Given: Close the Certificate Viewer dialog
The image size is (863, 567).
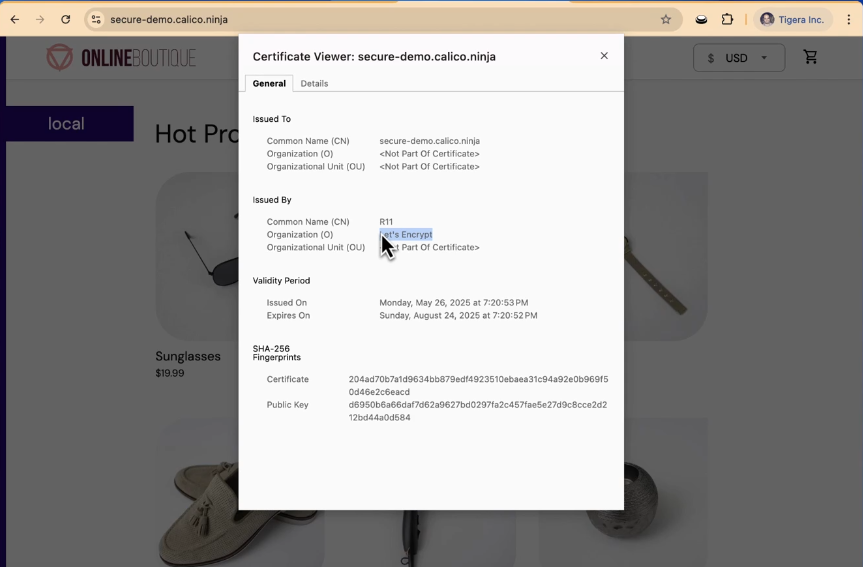Looking at the screenshot, I should click(604, 56).
